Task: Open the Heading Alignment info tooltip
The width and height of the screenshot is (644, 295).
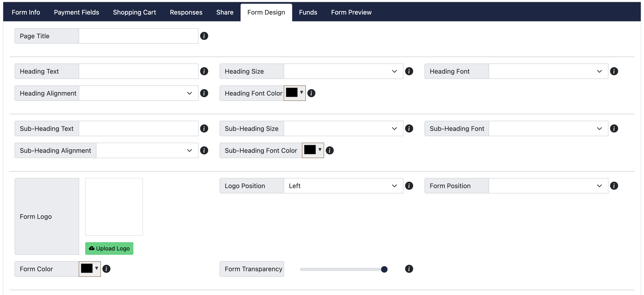Action: coord(205,93)
